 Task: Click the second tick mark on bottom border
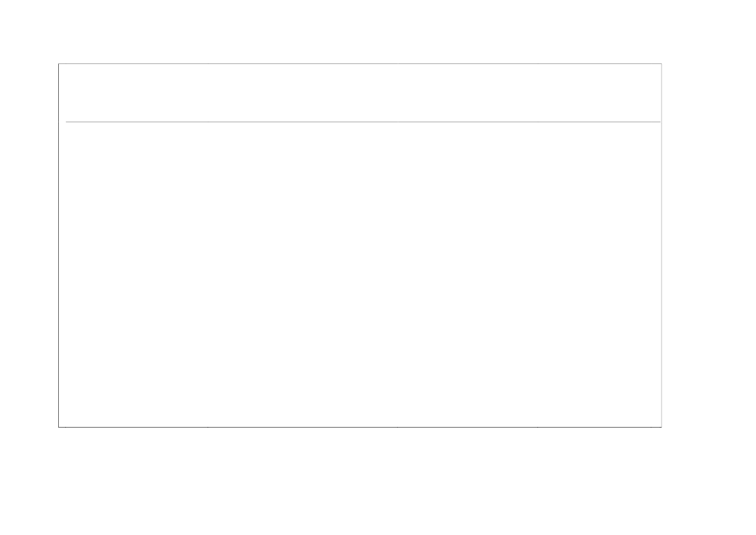tap(208, 426)
